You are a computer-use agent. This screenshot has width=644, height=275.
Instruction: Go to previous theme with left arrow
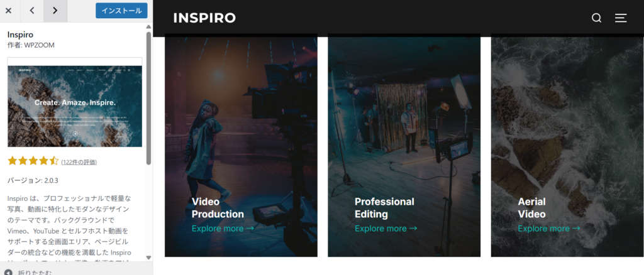[x=32, y=11]
